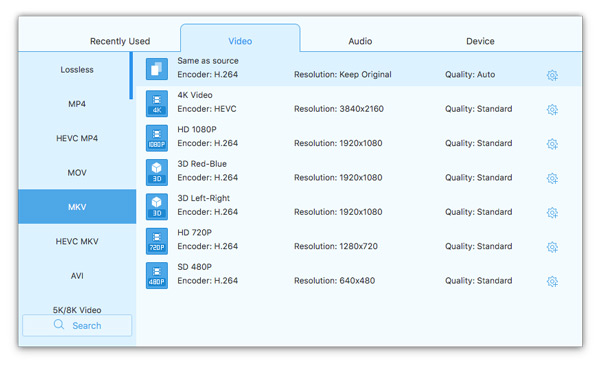Screen dimensions: 600x367
Task: Select the MP4 format category
Action: pos(77,104)
